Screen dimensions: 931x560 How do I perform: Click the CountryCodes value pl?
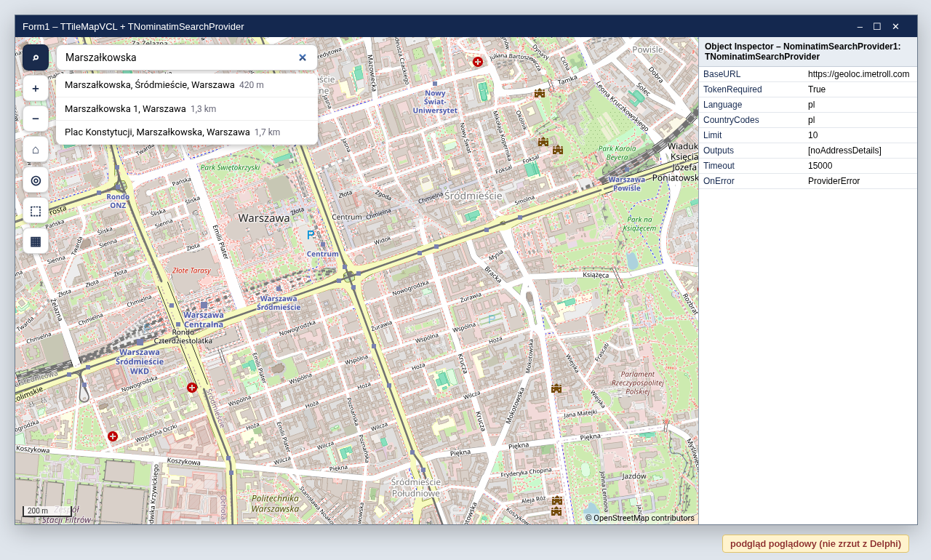point(812,120)
